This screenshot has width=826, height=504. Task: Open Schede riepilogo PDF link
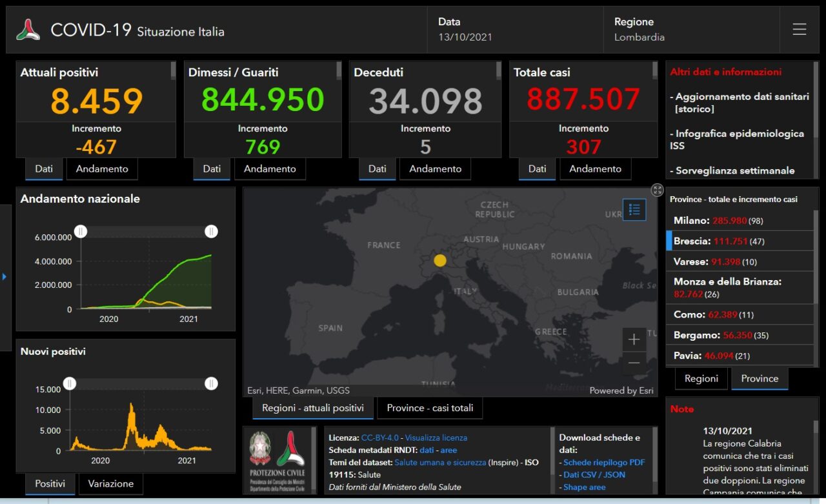coord(604,463)
